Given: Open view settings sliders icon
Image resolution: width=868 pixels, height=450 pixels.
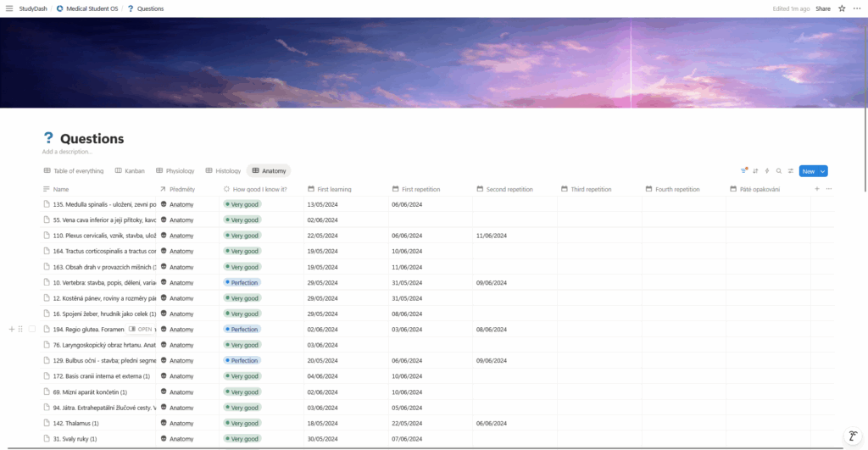Looking at the screenshot, I should pos(791,170).
